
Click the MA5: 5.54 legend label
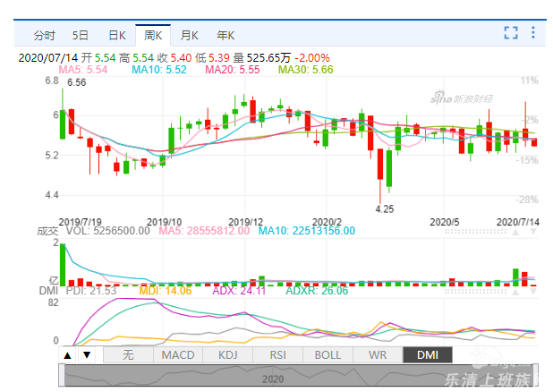(x=83, y=70)
